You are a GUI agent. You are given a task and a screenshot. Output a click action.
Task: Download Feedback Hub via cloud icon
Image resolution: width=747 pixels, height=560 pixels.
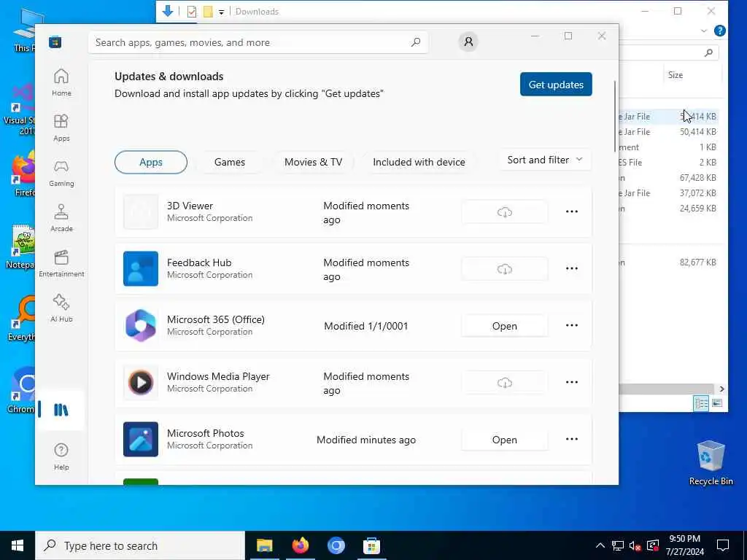click(505, 269)
